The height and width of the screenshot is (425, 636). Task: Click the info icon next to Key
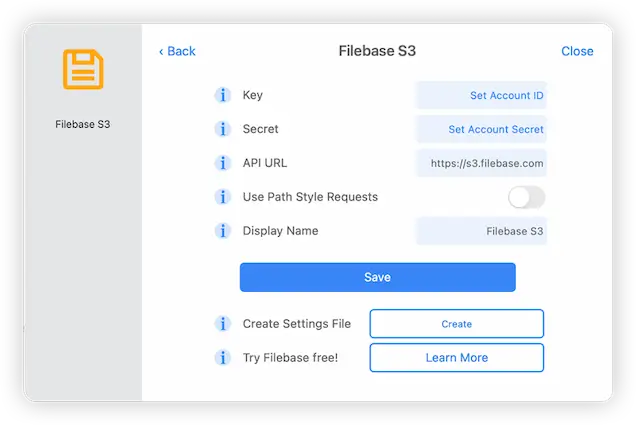coord(223,95)
